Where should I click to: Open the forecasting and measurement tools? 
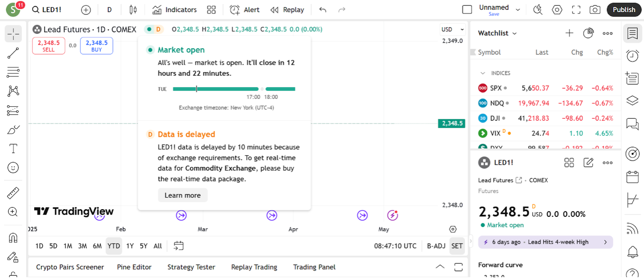(13, 110)
